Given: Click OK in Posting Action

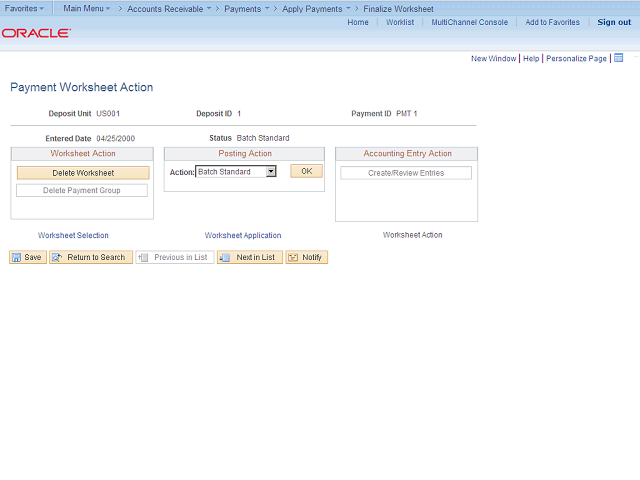Looking at the screenshot, I should tap(307, 171).
